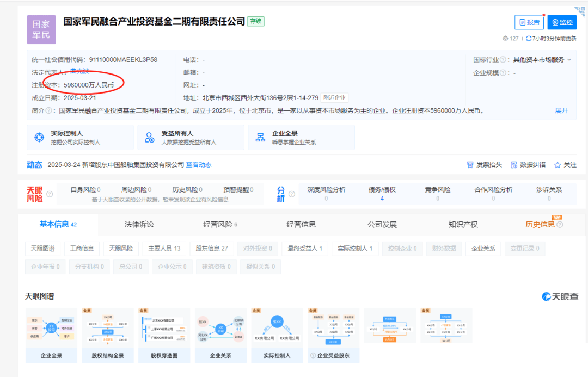
Task: Click the refresh icon beside 7小时3分钟前更新
Action: point(529,38)
